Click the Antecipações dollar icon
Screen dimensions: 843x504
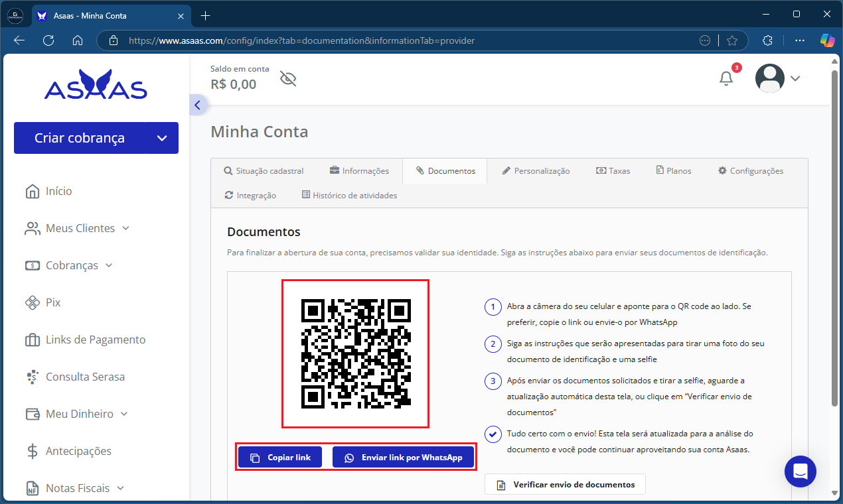pyautogui.click(x=33, y=451)
